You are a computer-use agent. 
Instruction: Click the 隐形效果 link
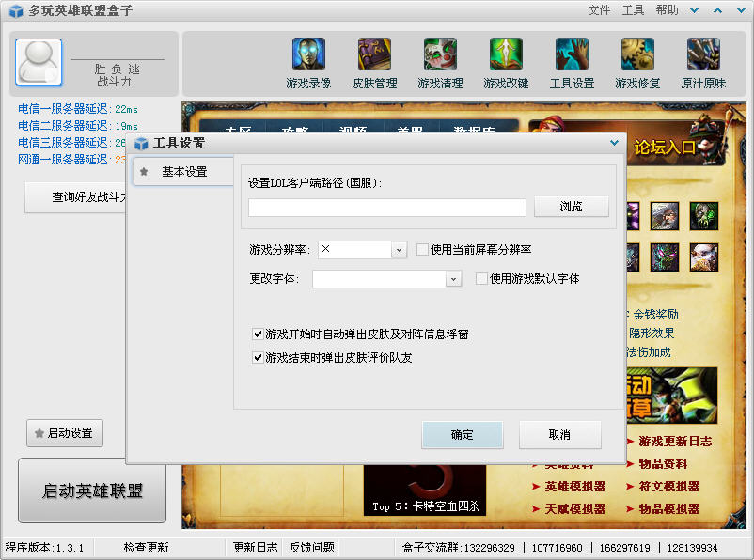652,334
